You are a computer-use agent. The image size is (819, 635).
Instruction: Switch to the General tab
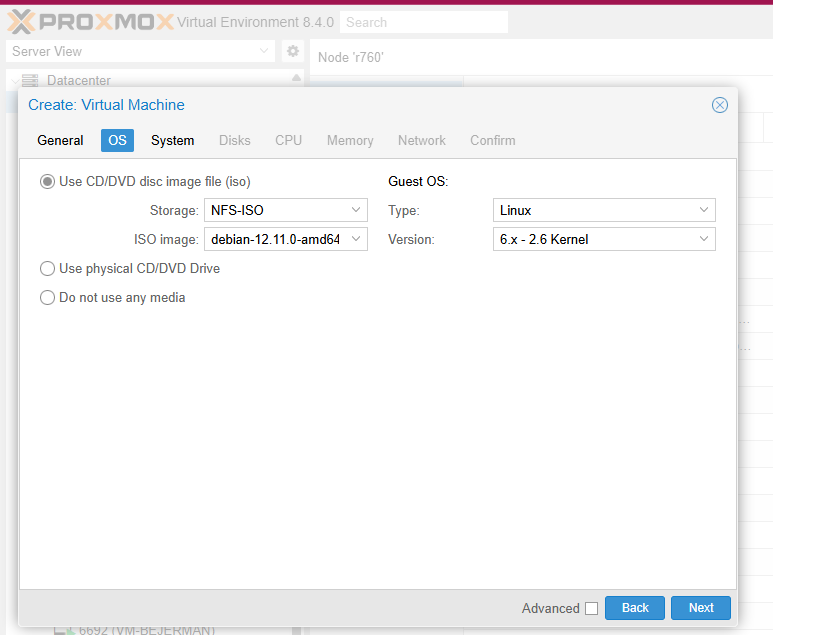60,140
